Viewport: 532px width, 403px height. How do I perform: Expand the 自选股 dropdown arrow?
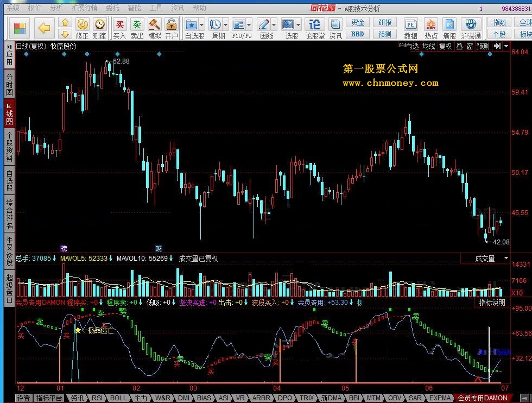click(201, 25)
